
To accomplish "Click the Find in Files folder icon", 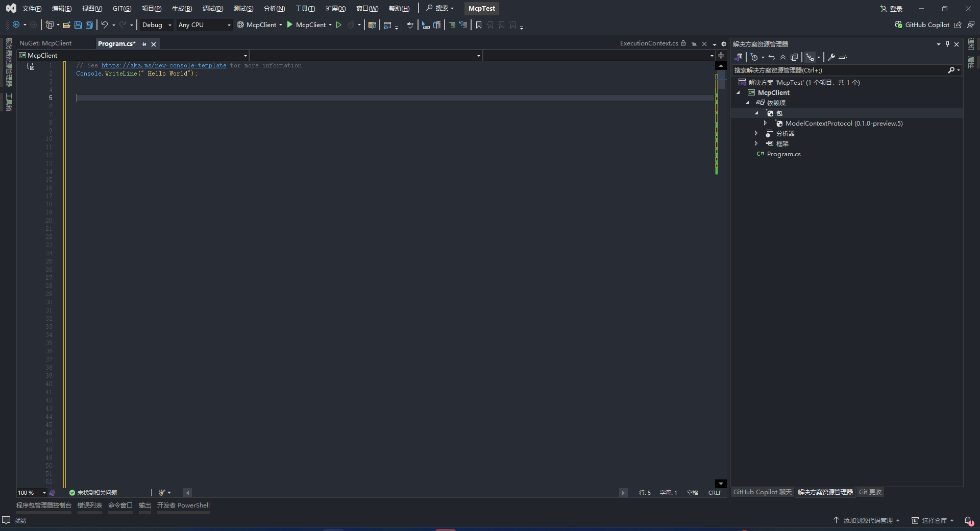I will pos(372,25).
